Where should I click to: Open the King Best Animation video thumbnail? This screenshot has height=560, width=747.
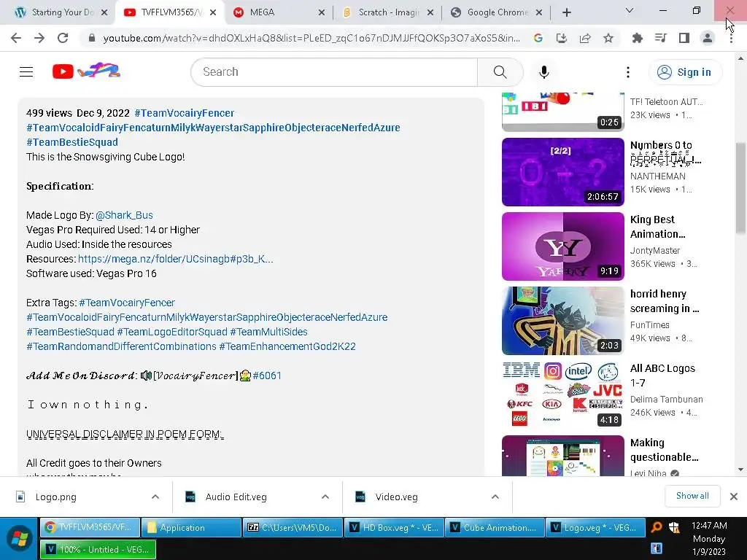pyautogui.click(x=562, y=246)
